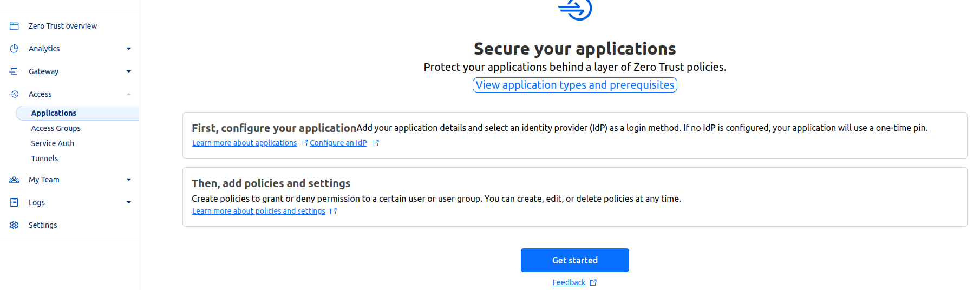Click 'Protect your applications behind a layer' subtitle
The height and width of the screenshot is (290, 980).
(x=575, y=67)
